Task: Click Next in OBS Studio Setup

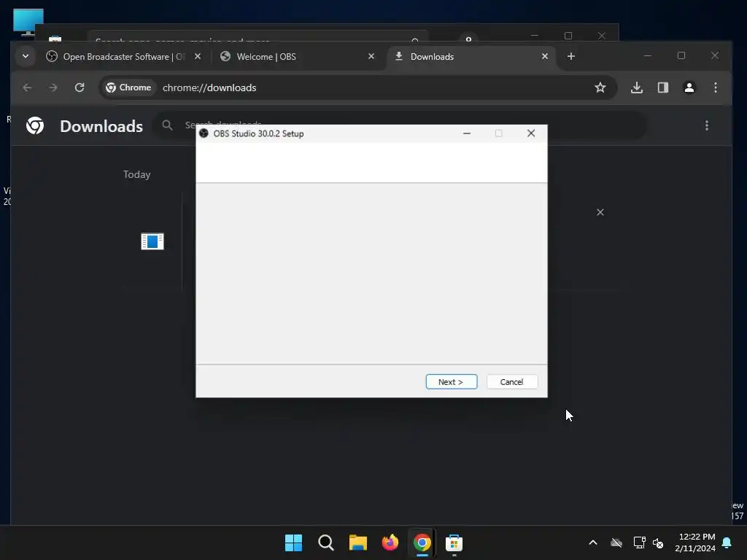Action: click(451, 382)
